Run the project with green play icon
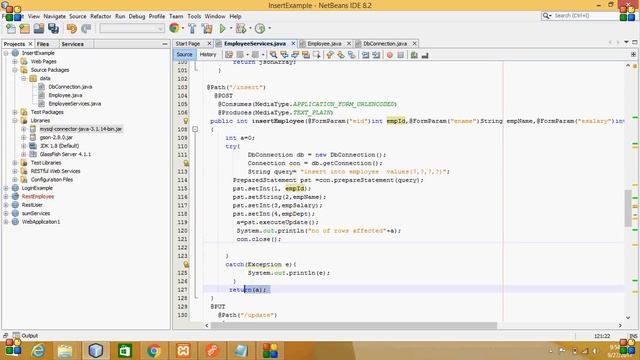640x360 pixels. [x=222, y=29]
